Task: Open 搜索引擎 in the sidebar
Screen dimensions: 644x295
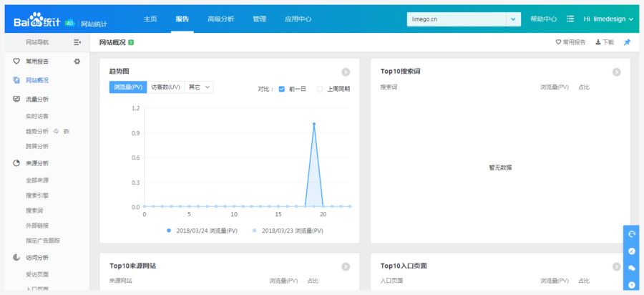Action: pyautogui.click(x=37, y=195)
